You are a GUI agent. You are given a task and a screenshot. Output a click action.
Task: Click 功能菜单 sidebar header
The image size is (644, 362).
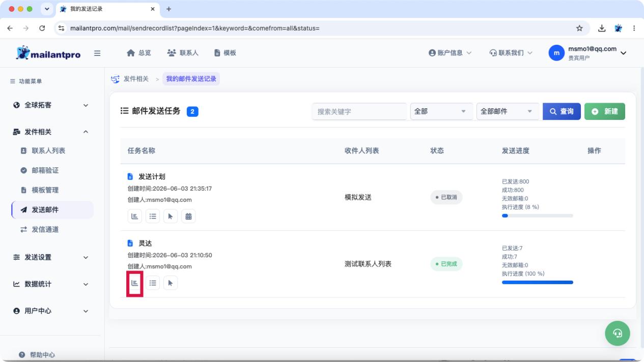tap(26, 81)
